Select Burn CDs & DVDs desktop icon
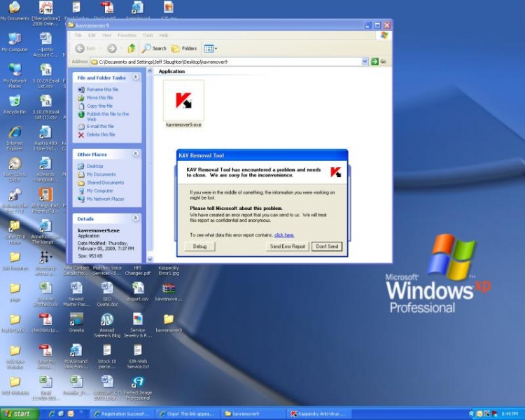The height and width of the screenshot is (420, 525). point(15,169)
